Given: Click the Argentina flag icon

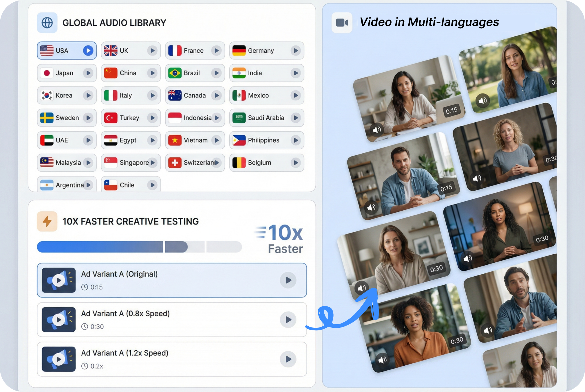Looking at the screenshot, I should [47, 185].
